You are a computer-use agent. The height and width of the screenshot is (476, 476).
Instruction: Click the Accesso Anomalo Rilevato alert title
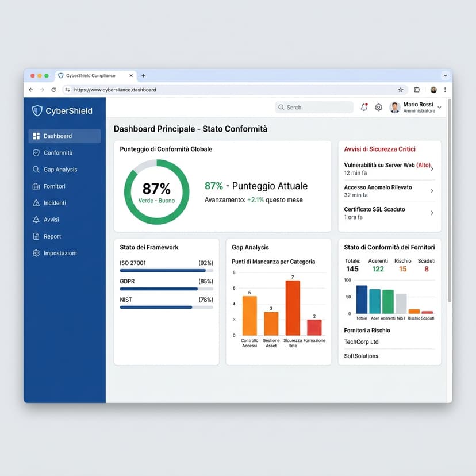click(x=378, y=187)
